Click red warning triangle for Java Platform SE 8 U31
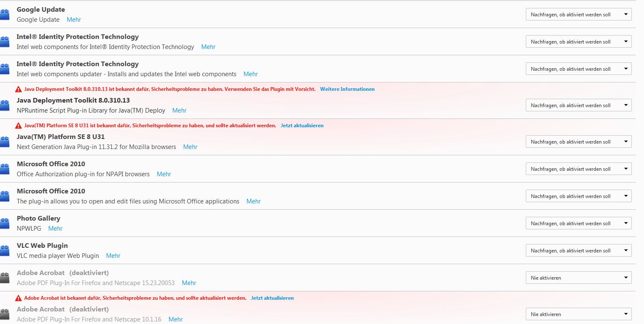The image size is (644, 324). tap(18, 126)
